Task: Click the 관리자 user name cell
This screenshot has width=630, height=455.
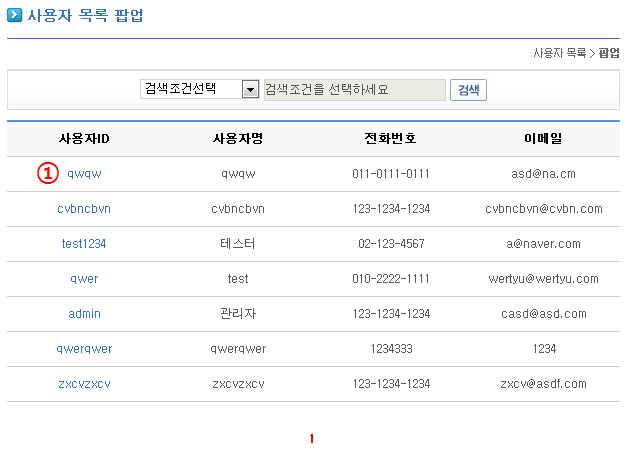Action: pos(238,314)
